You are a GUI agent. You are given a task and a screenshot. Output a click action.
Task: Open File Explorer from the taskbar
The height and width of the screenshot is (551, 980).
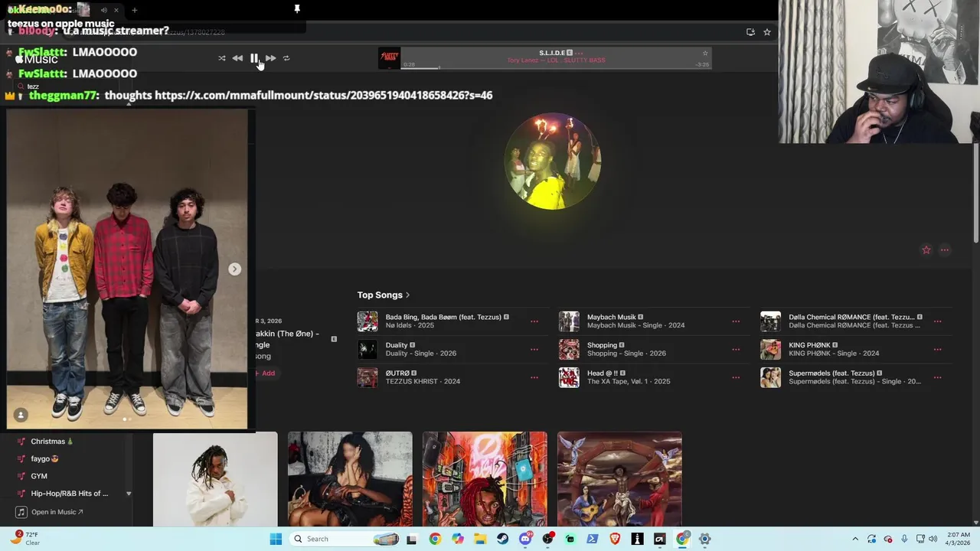480,539
